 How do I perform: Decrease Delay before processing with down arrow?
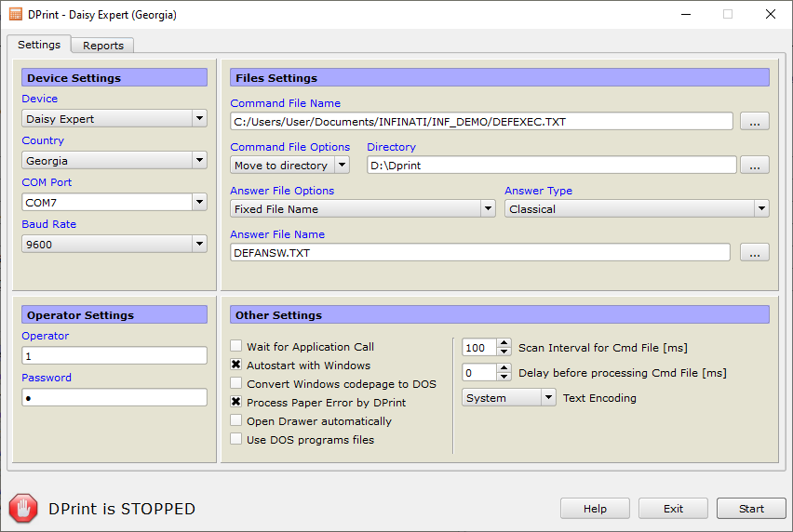point(504,377)
